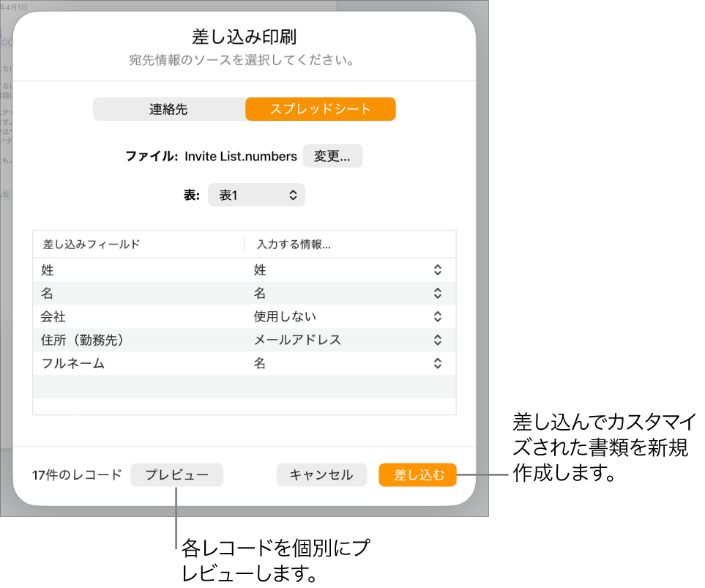Confirm merge using 差し込む button
Image resolution: width=705 pixels, height=588 pixels.
[x=417, y=475]
